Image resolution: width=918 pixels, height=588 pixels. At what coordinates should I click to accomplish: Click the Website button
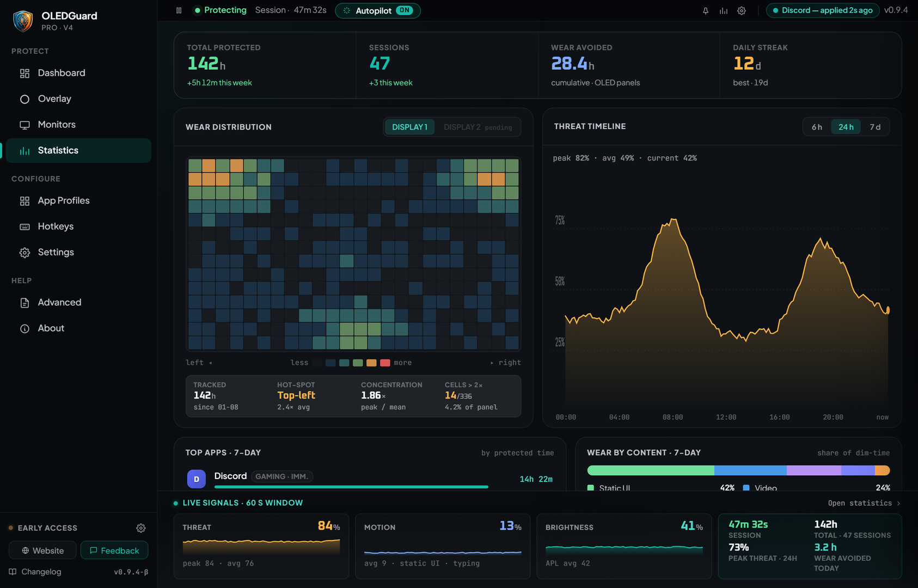42,550
